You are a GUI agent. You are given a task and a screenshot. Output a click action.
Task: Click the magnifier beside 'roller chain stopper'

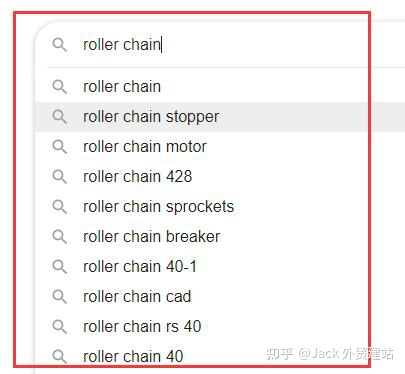[60, 117]
